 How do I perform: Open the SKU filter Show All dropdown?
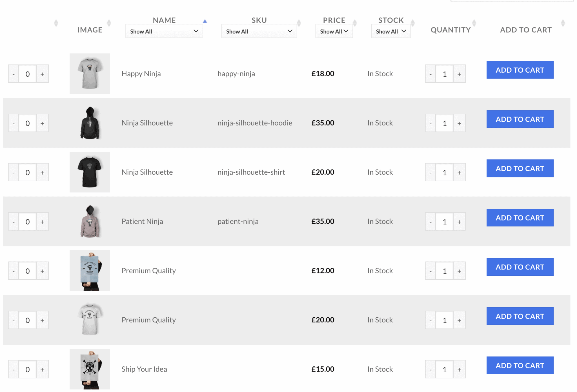259,31
